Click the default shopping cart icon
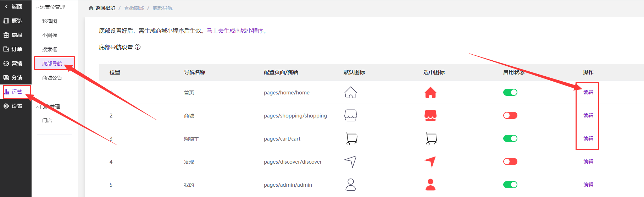The width and height of the screenshot is (644, 197). [351, 138]
